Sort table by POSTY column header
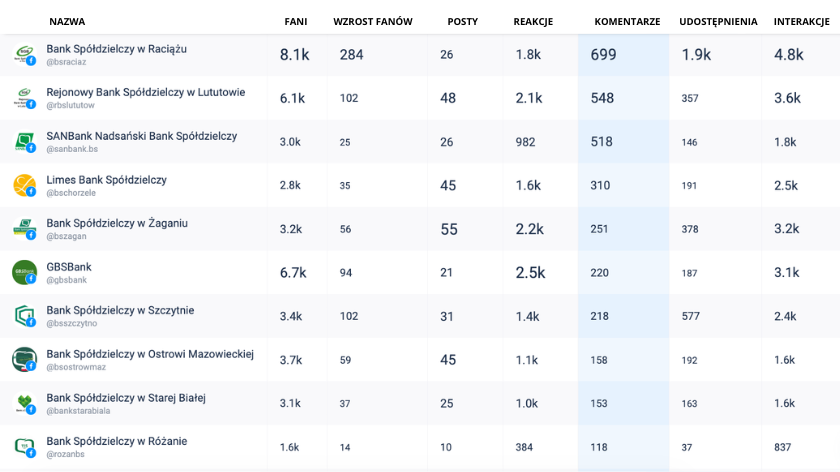 coord(462,21)
